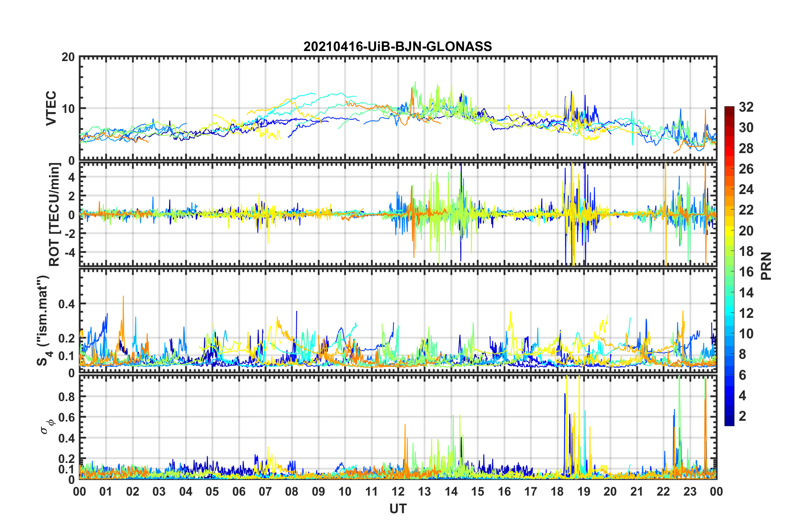Click the PRN colorbar label
Viewport: 796px width, 532px height.
[766, 266]
